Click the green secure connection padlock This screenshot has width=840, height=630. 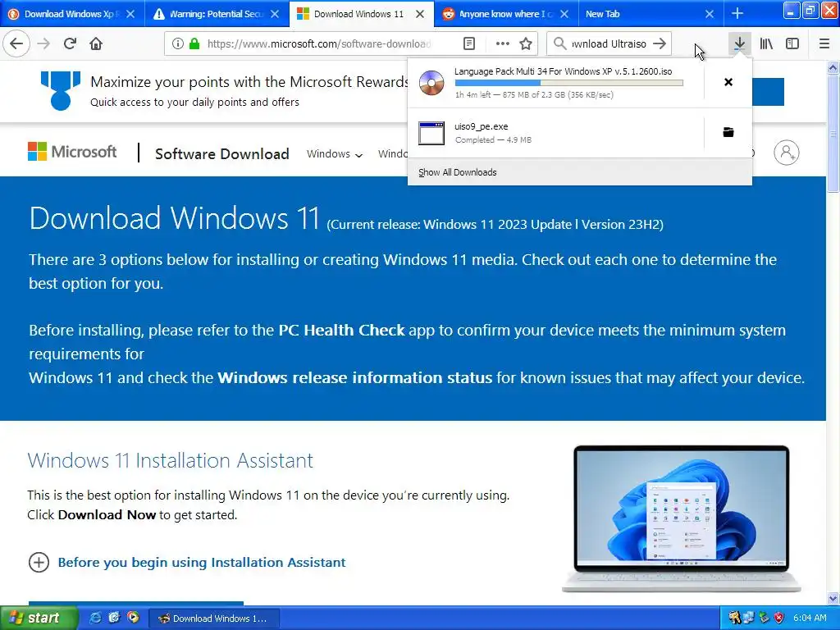pyautogui.click(x=194, y=43)
